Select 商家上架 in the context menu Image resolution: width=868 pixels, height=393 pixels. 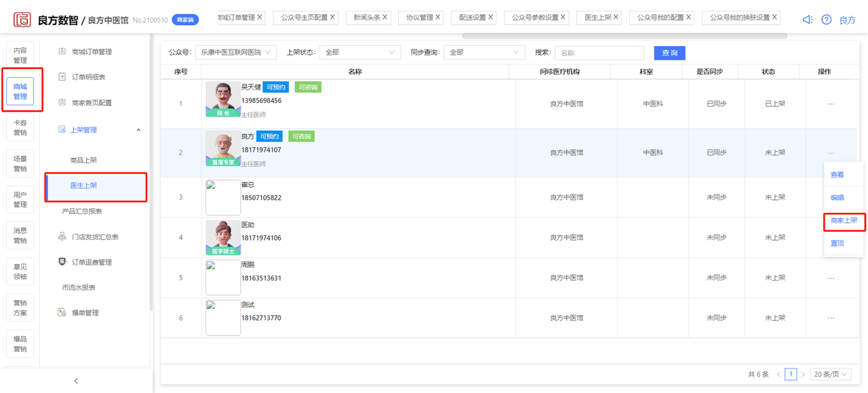844,220
